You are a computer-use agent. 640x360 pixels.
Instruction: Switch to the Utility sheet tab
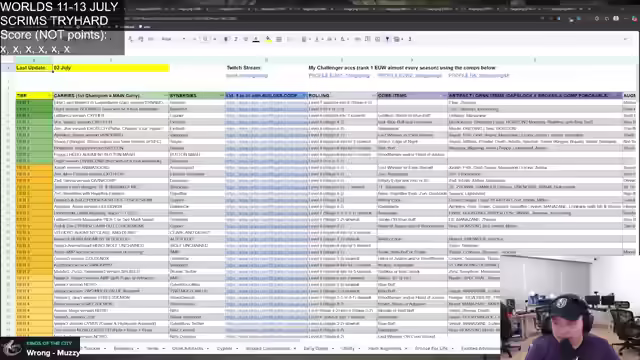347,349
